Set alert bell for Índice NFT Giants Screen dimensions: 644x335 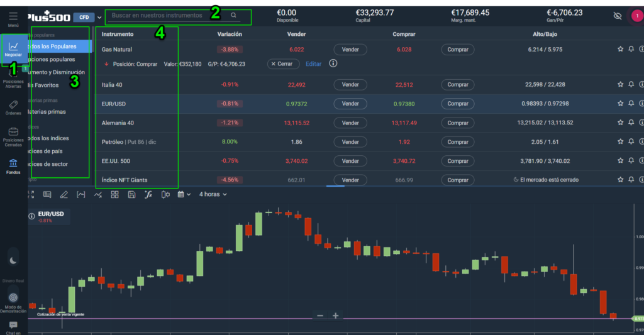(631, 179)
